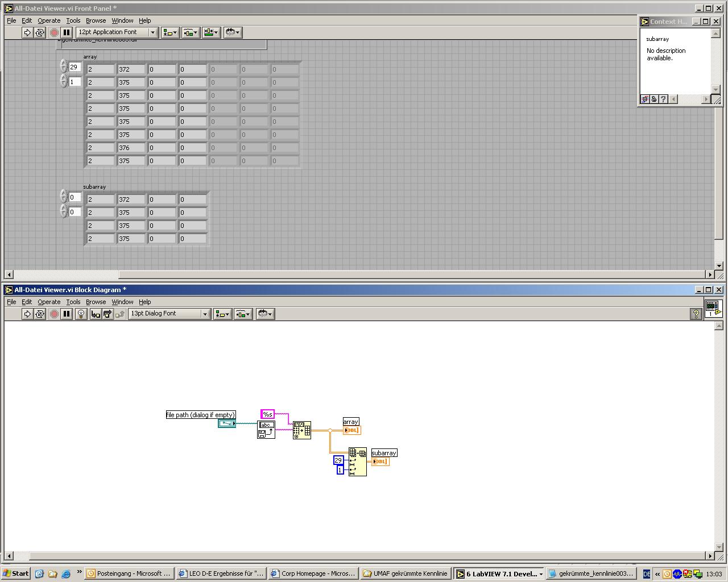Select the Spreadsheet String To Array node

(x=302, y=430)
